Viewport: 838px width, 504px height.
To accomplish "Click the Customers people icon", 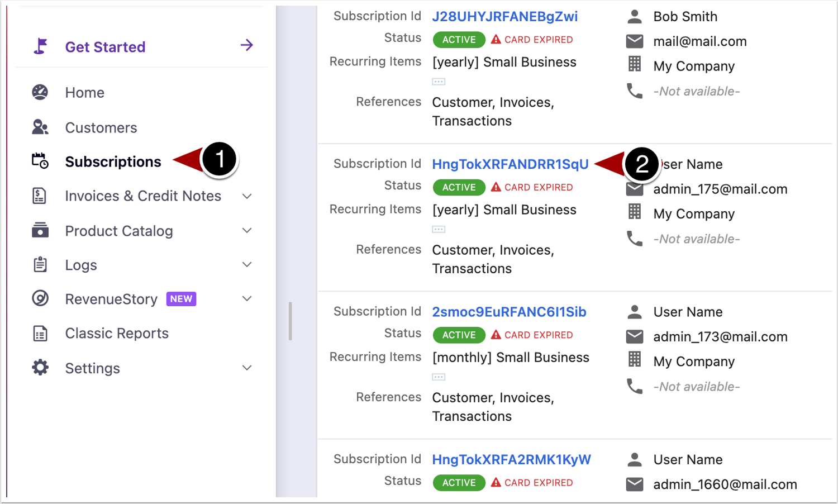I will (x=40, y=127).
